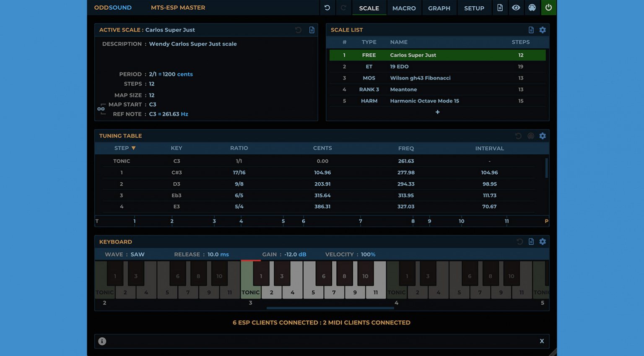Play the TONIC key on the on-screen keyboard

[250, 290]
